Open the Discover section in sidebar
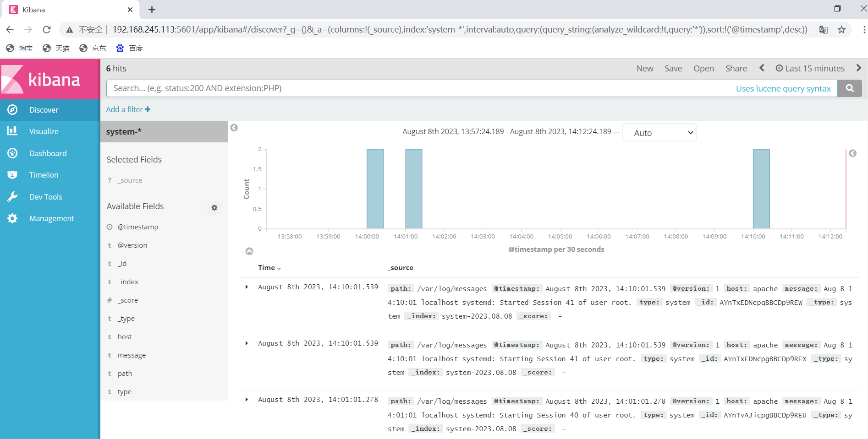 (50, 110)
